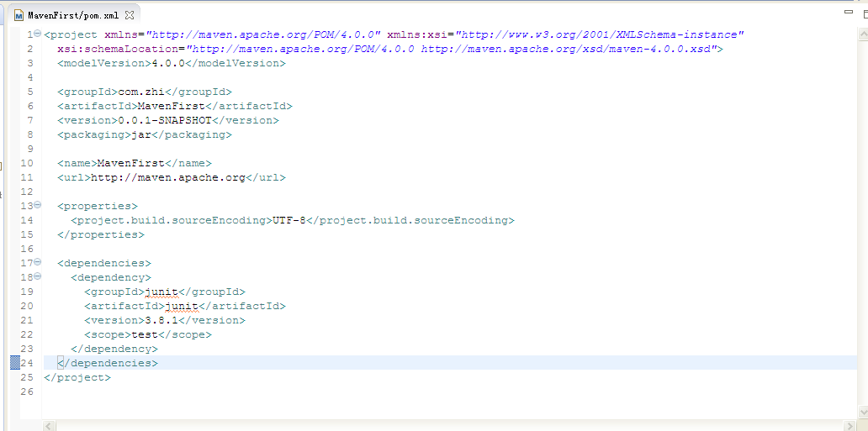Screen dimensions: 868x431
Task: Click the vertical scrollbar up arrow
Action: 864,34
